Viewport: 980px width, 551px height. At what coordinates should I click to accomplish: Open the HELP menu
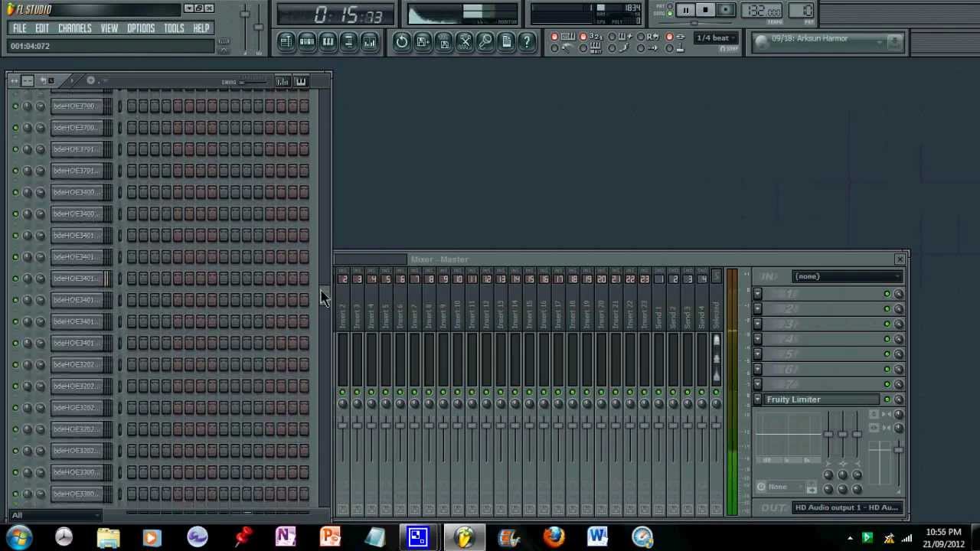click(x=201, y=28)
